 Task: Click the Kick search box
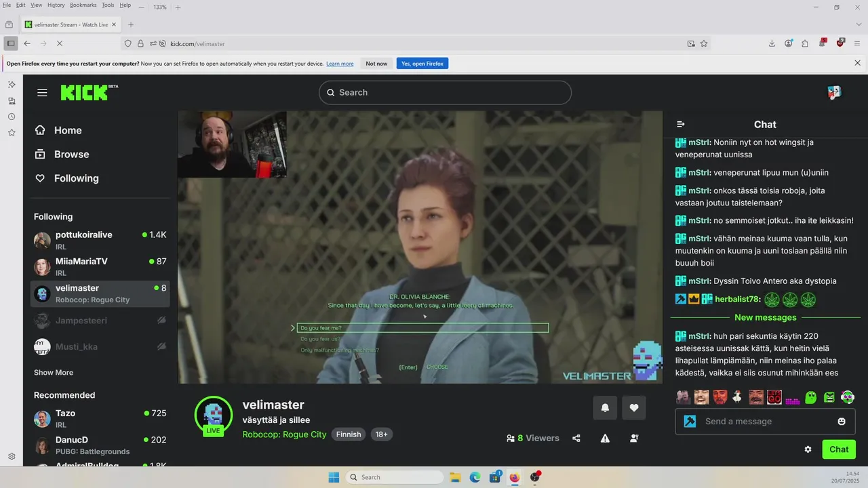click(x=445, y=93)
